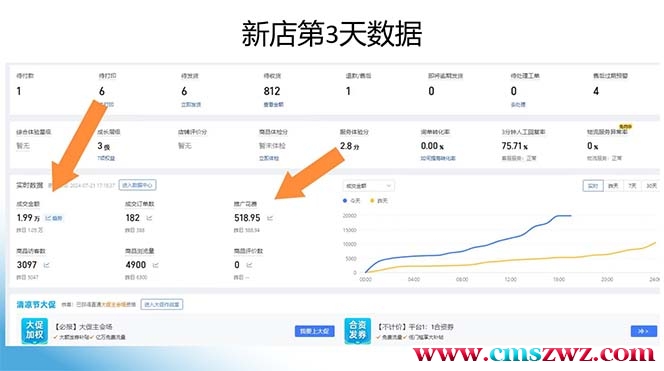Click blue arrow button on coupon card
The image size is (664, 371).
pyautogui.click(x=644, y=331)
